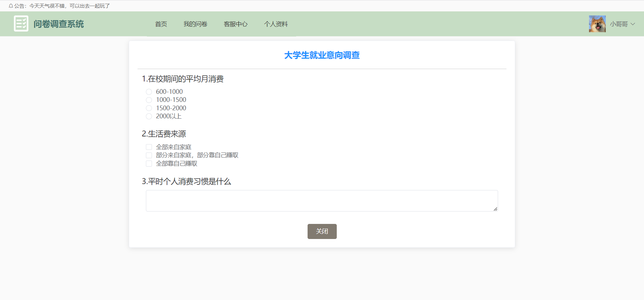Select the 600-1000 radio option

pyautogui.click(x=149, y=92)
